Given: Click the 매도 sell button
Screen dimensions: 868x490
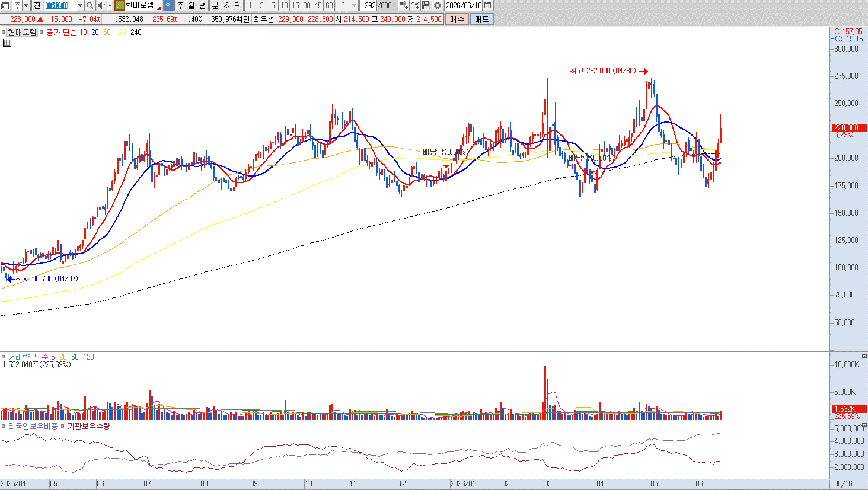Looking at the screenshot, I should point(482,19).
